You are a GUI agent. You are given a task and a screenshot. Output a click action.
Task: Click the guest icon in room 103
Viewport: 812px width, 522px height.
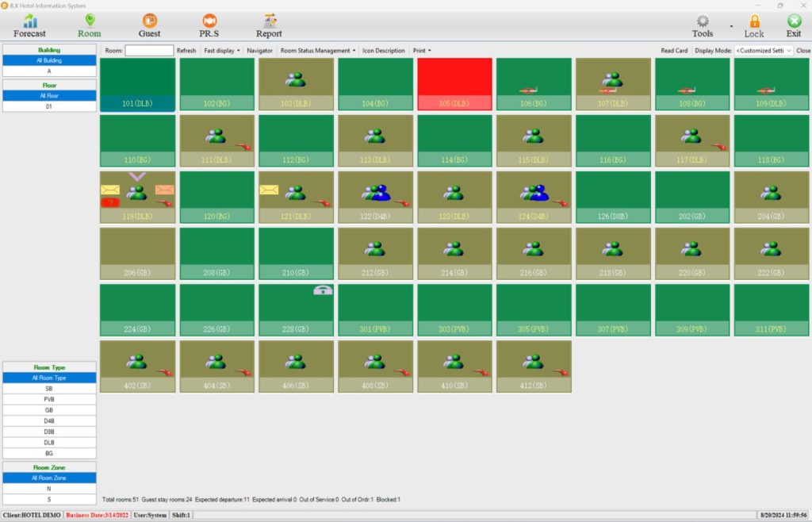click(x=296, y=79)
